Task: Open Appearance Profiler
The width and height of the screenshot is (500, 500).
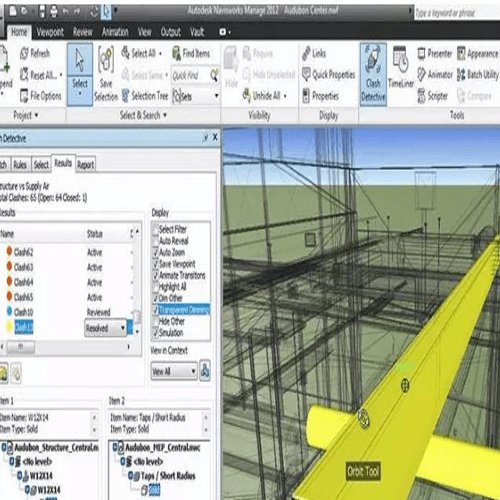Action: (478, 53)
